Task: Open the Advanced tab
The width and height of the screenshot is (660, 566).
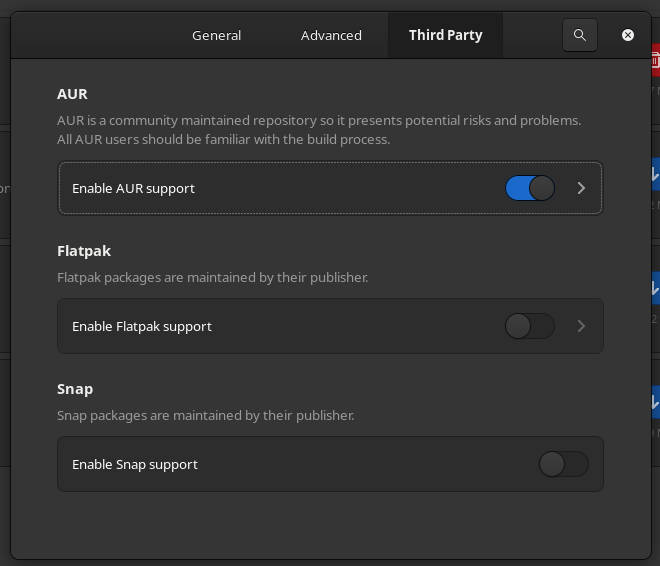Action: [x=331, y=35]
